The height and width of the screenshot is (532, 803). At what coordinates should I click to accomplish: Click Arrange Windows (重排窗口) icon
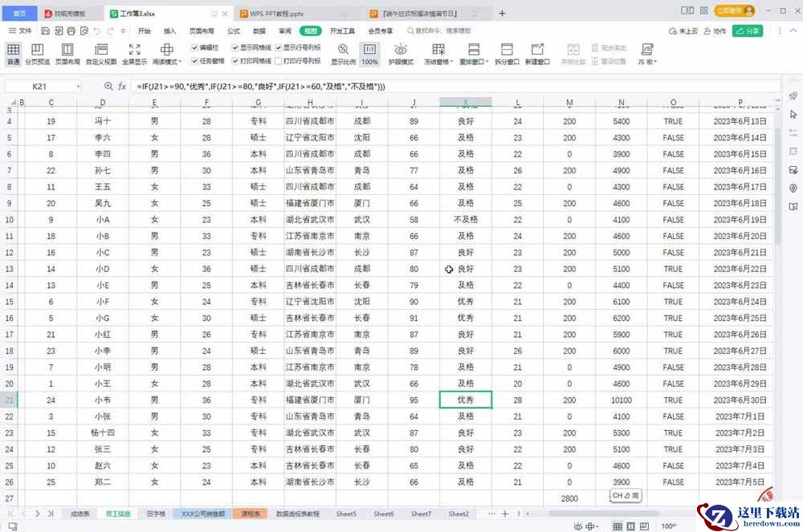click(x=474, y=50)
